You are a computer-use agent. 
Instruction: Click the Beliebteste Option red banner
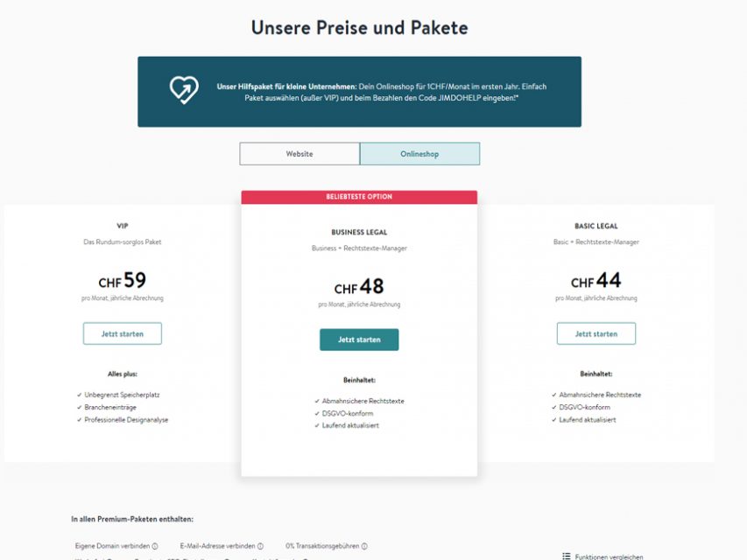(359, 198)
